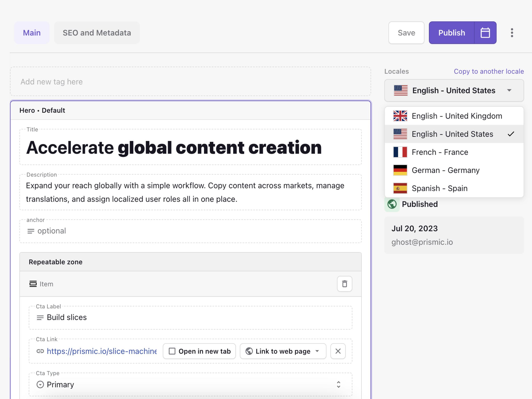Image resolution: width=532 pixels, height=399 pixels.
Task: Delete the repeatable zone Item with trash icon
Action: [x=344, y=284]
